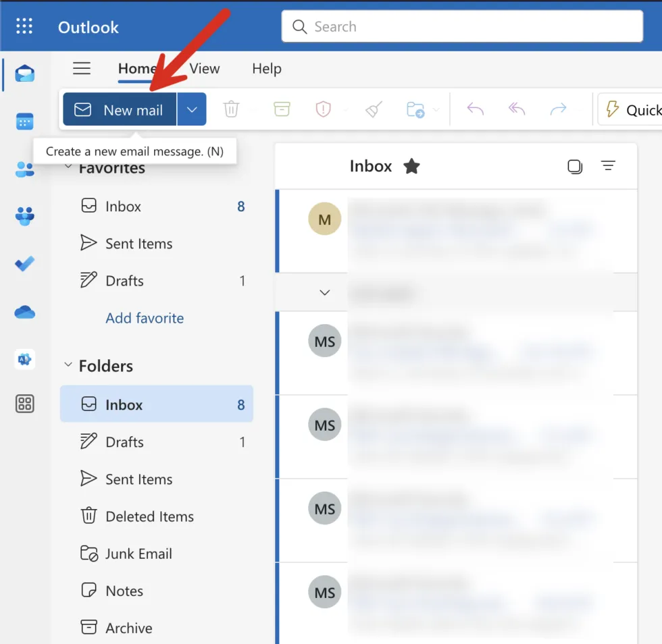Open Sent Items under Folders
Viewport: 662px width, 644px height.
pos(157,479)
